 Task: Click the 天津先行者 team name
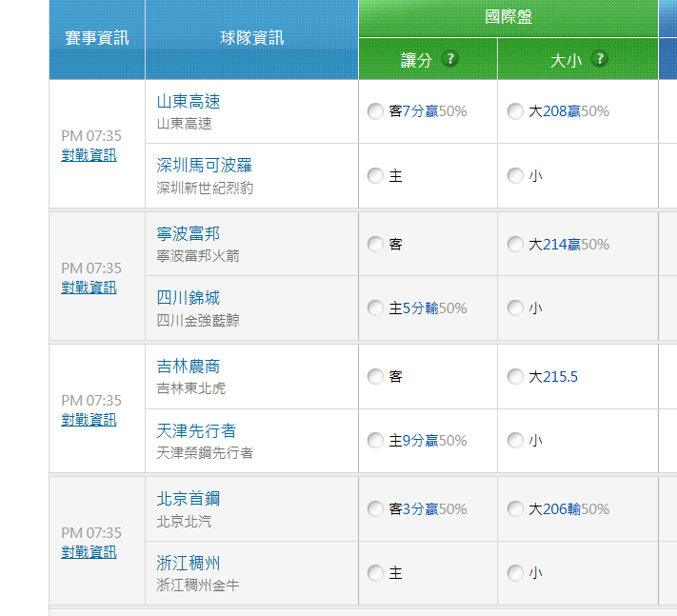pos(196,430)
